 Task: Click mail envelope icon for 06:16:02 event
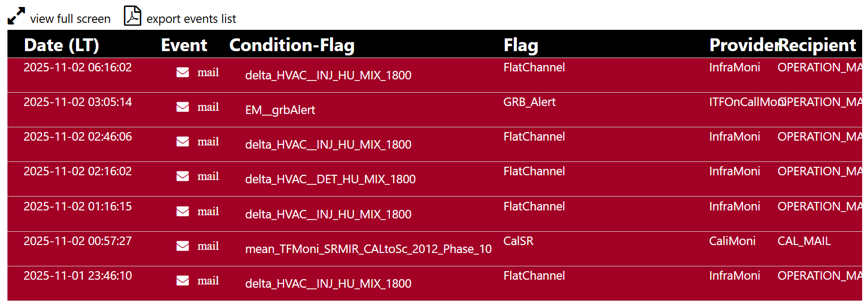pos(182,72)
